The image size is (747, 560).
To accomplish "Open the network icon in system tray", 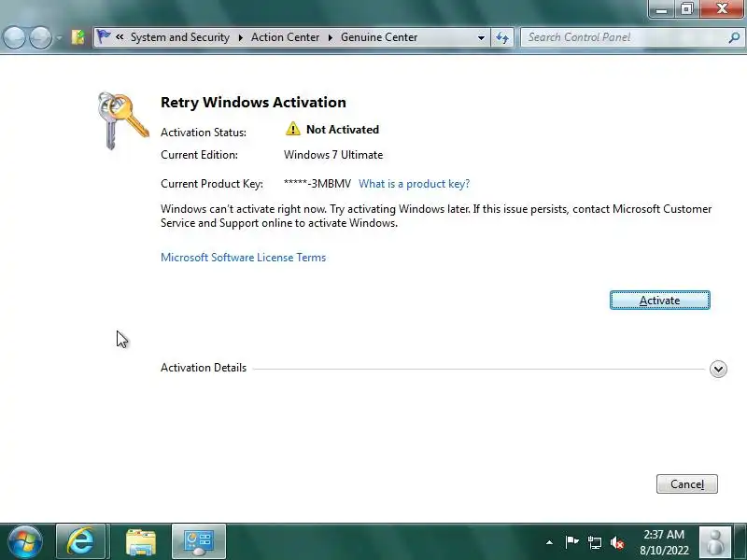I will pos(594,542).
